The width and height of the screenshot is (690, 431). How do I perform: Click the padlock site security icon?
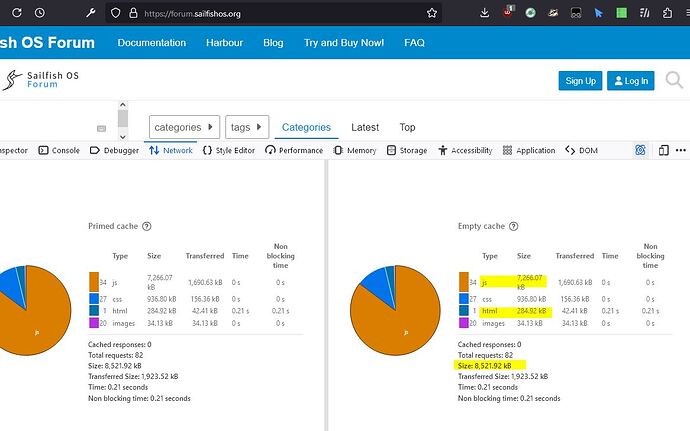point(133,13)
